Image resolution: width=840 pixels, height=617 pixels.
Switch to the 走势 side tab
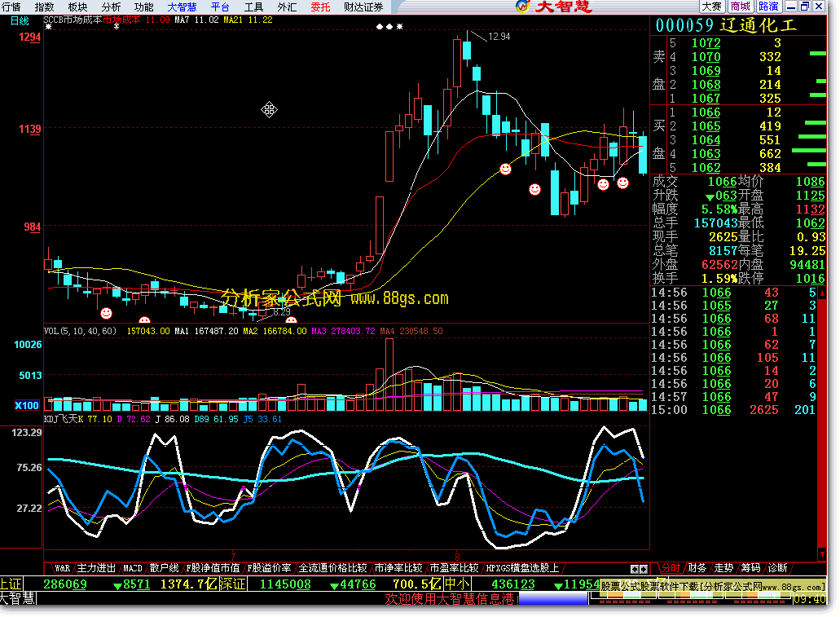(723, 568)
